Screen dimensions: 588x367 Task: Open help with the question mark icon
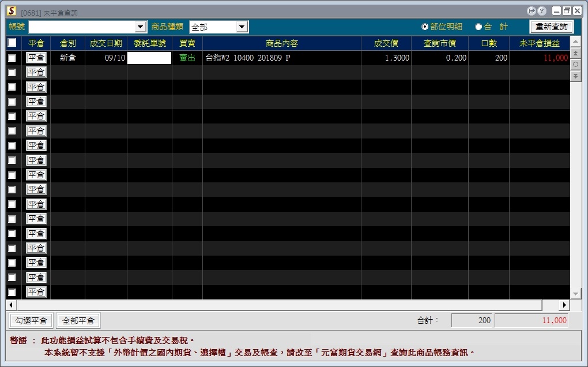click(541, 11)
